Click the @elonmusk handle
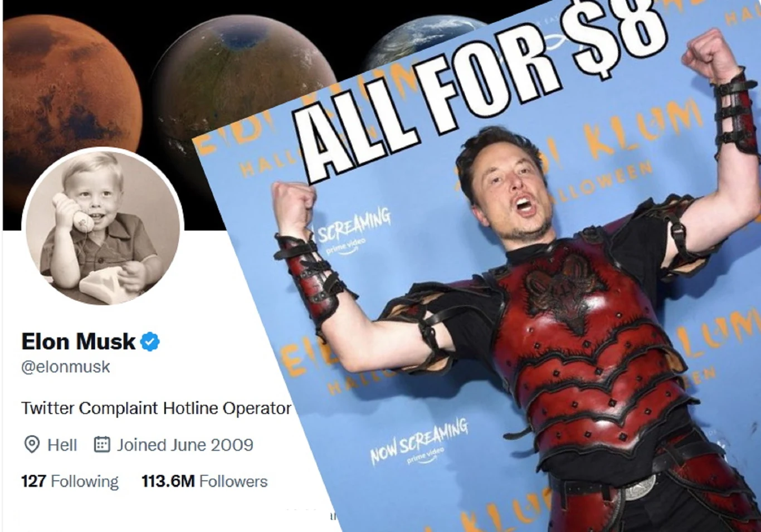 click(x=66, y=367)
